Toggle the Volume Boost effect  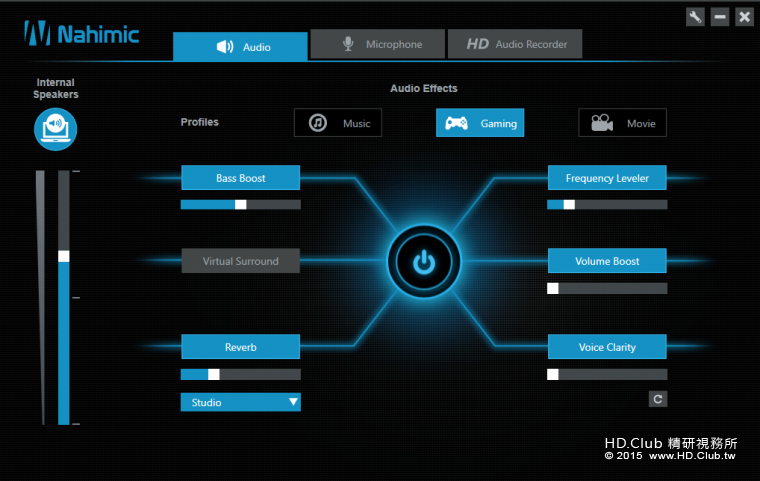click(607, 261)
